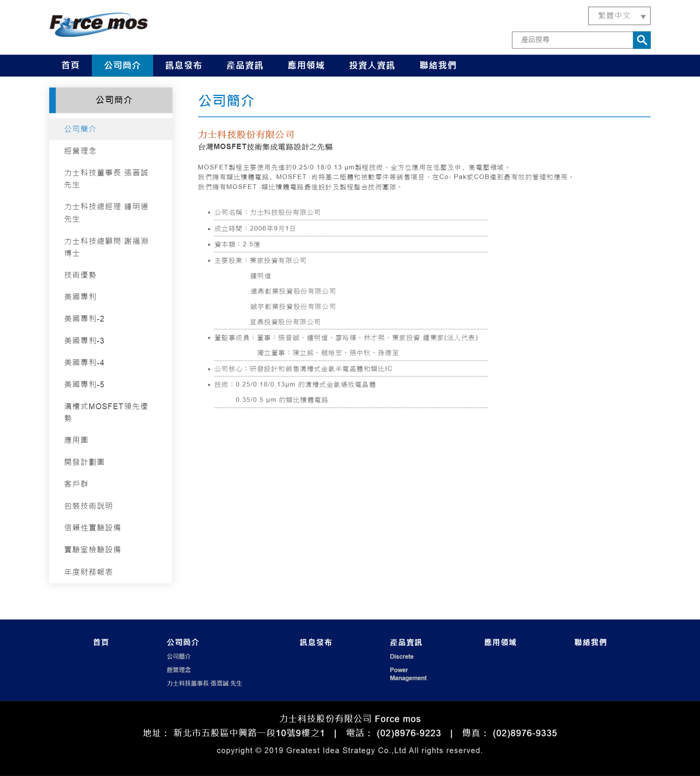Open 美國專利 sidebar link
Viewport: 700px width, 776px height.
(x=111, y=297)
